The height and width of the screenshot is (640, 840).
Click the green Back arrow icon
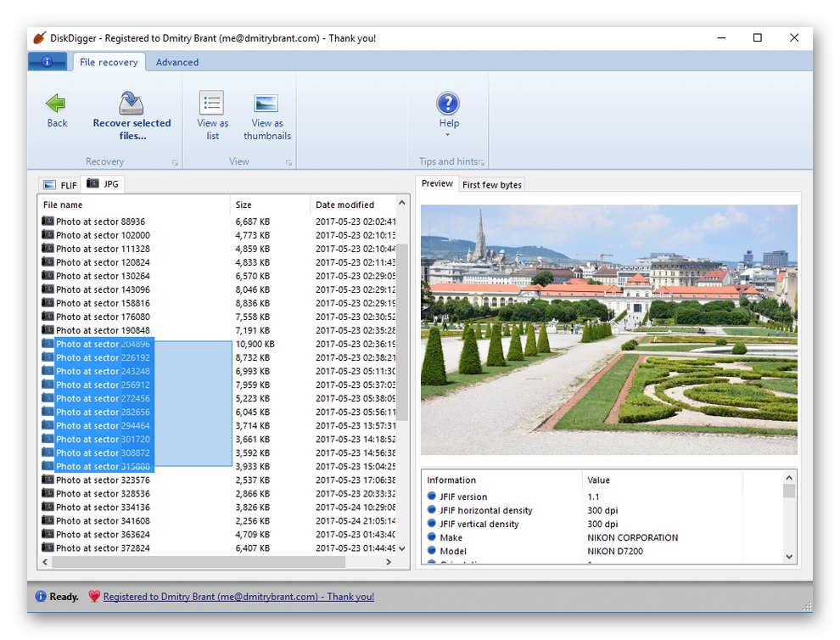pyautogui.click(x=56, y=104)
